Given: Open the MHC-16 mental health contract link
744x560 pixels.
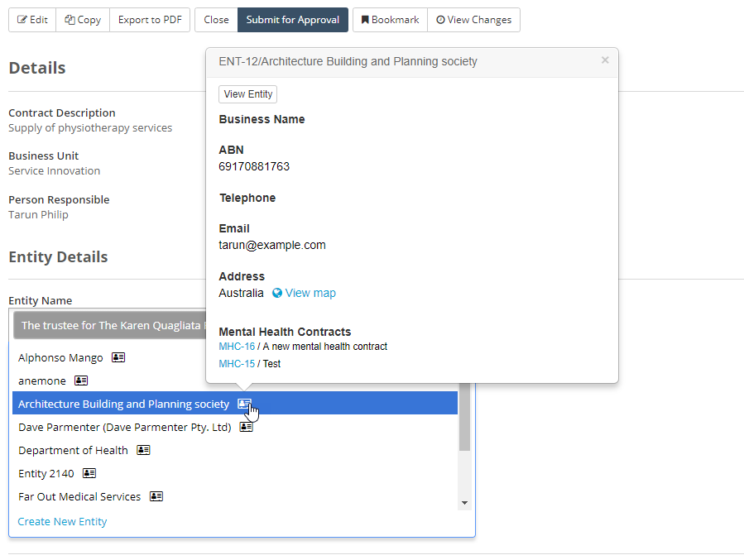Looking at the screenshot, I should [x=237, y=346].
